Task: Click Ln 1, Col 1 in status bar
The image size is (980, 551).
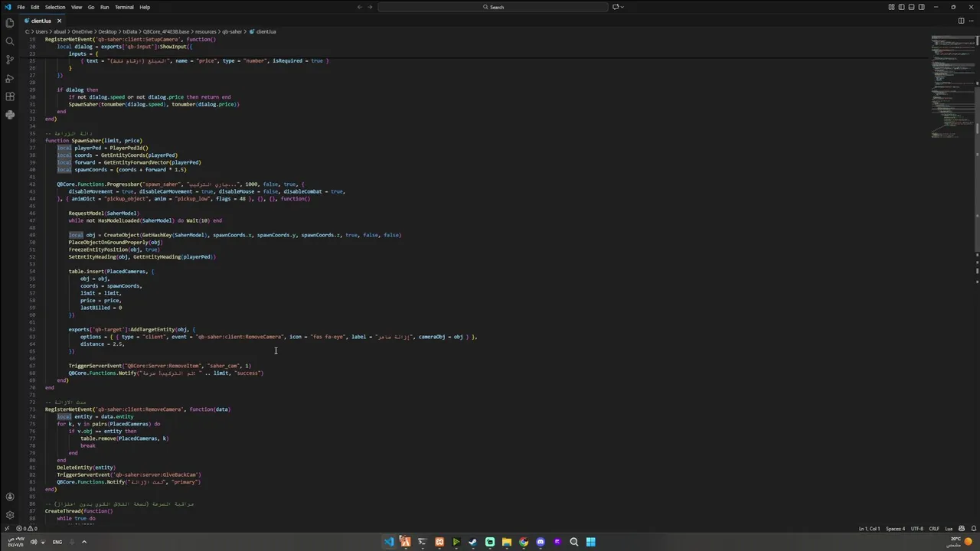Action: (x=869, y=529)
